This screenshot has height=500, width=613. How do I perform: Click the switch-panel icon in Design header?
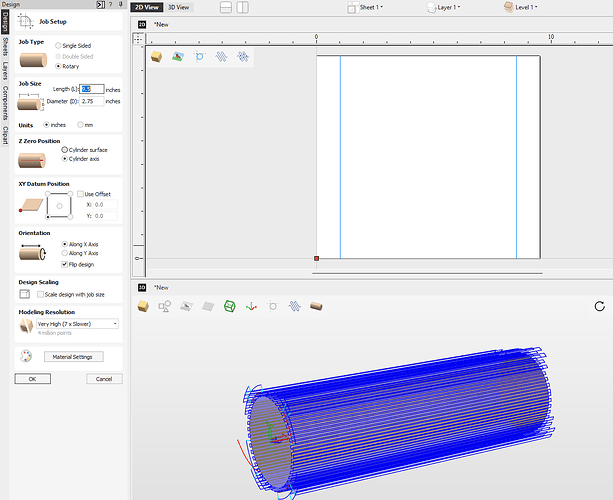point(100,4)
